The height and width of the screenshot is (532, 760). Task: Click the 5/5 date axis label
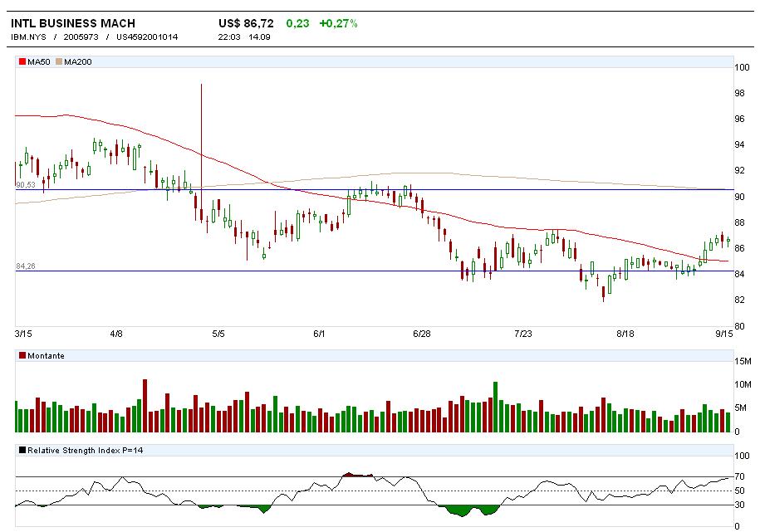point(218,334)
